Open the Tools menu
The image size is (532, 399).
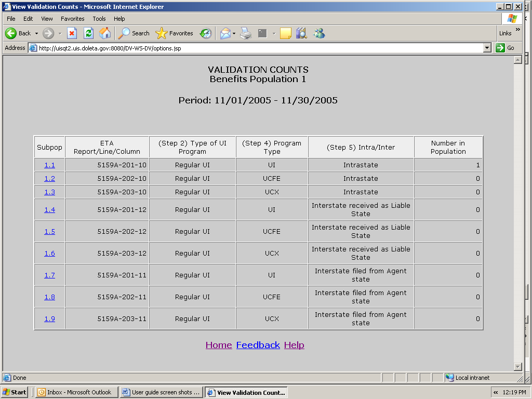pos(99,19)
